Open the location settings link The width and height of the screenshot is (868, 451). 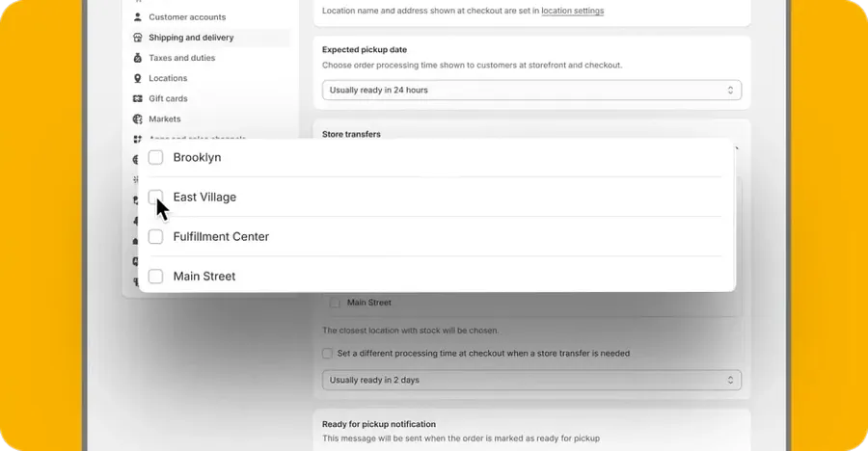coord(572,11)
